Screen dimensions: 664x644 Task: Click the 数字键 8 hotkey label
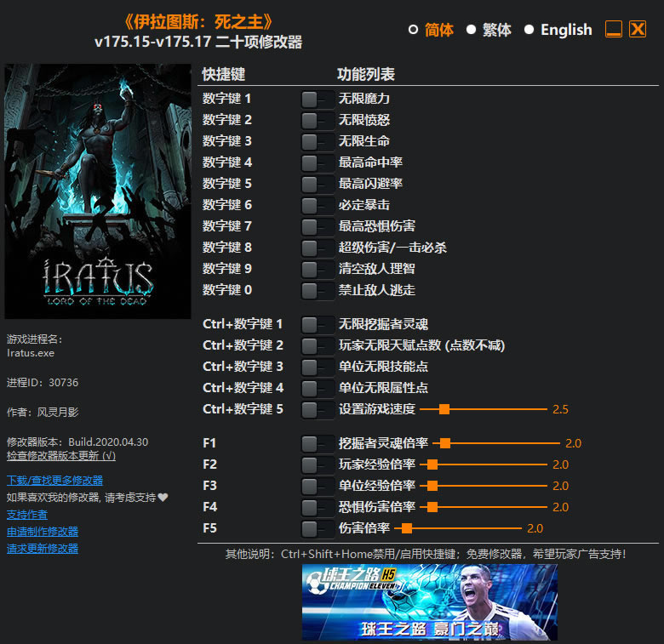pyautogui.click(x=227, y=247)
